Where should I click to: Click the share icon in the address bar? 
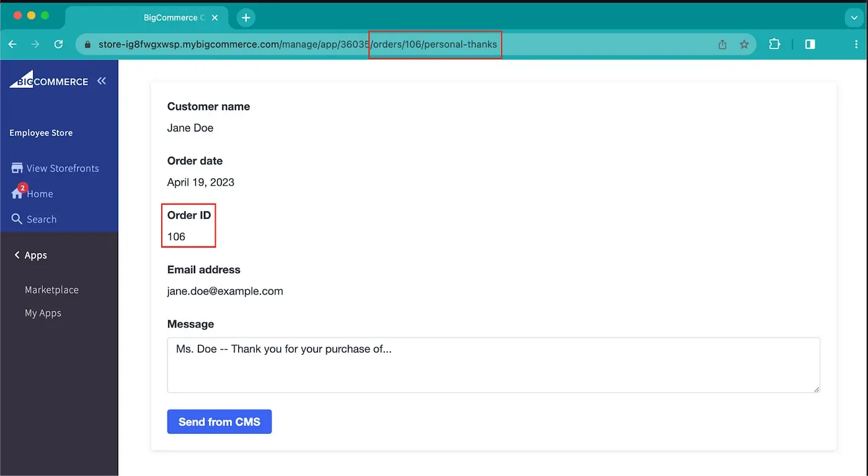722,45
